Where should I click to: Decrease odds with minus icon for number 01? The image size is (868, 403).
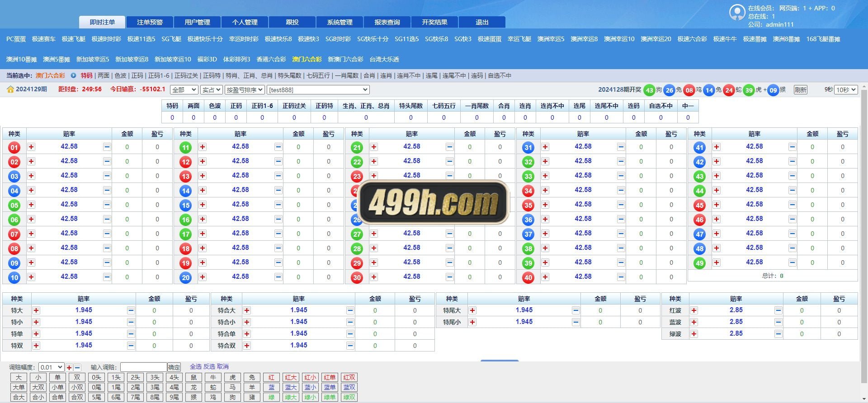pos(107,147)
